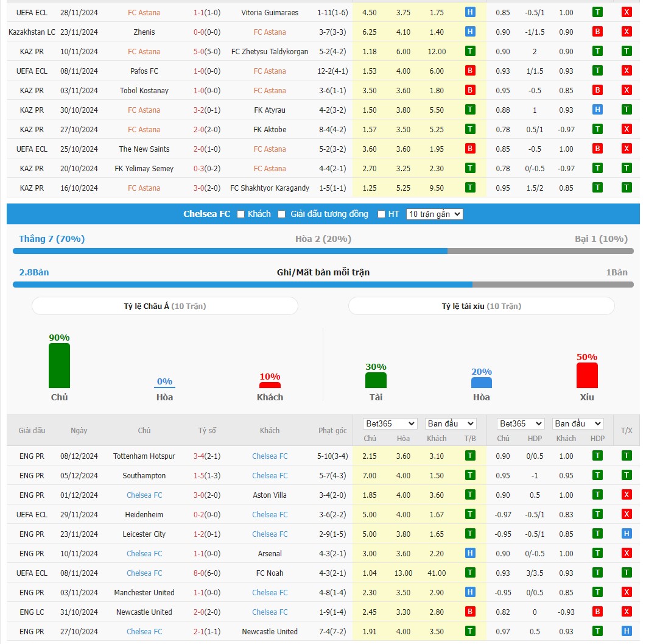Image resolution: width=646 pixels, height=644 pixels.
Task: Click the green T over/under badge in the Tottenham Hotspur row
Action: (x=627, y=456)
